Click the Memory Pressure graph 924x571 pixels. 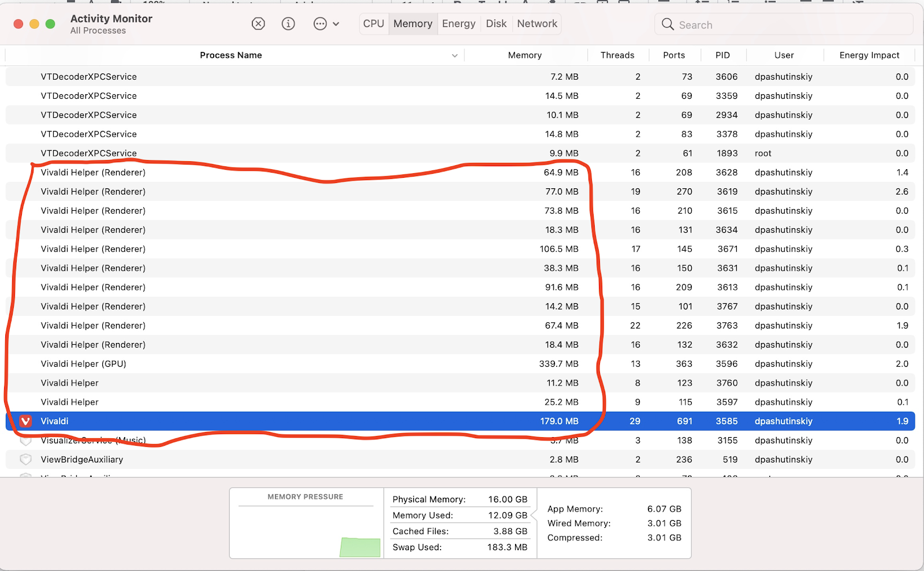click(306, 531)
